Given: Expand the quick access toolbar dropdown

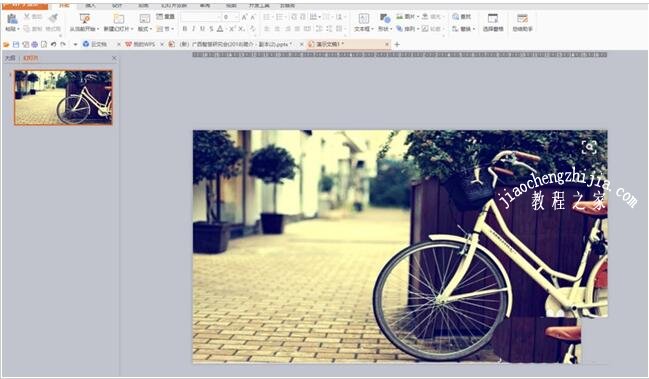Looking at the screenshot, I should click(75, 44).
